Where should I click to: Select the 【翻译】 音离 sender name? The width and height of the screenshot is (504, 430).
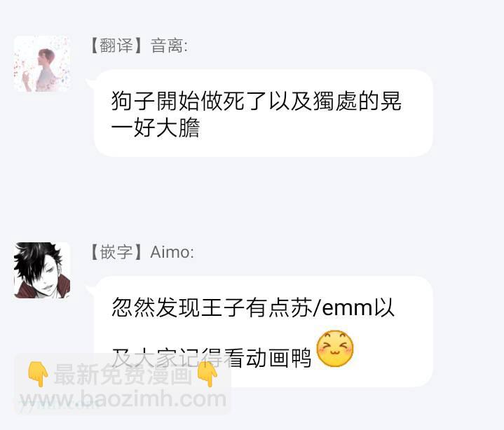point(138,46)
